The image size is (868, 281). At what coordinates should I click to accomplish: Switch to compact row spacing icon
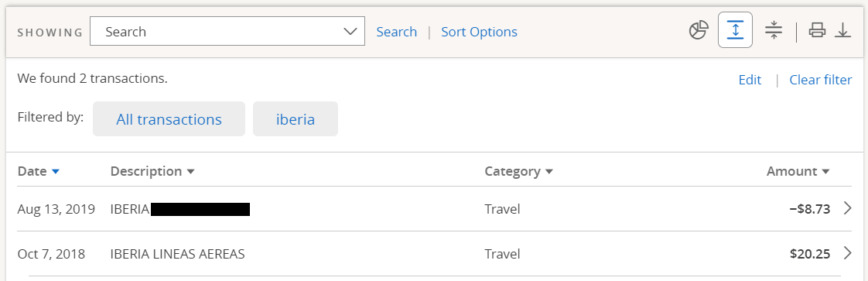tap(774, 30)
